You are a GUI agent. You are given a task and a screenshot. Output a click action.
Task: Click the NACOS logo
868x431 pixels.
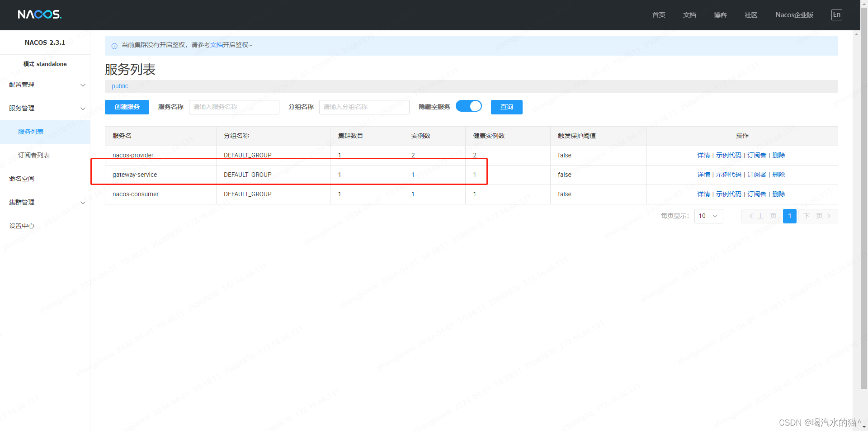(x=40, y=14)
